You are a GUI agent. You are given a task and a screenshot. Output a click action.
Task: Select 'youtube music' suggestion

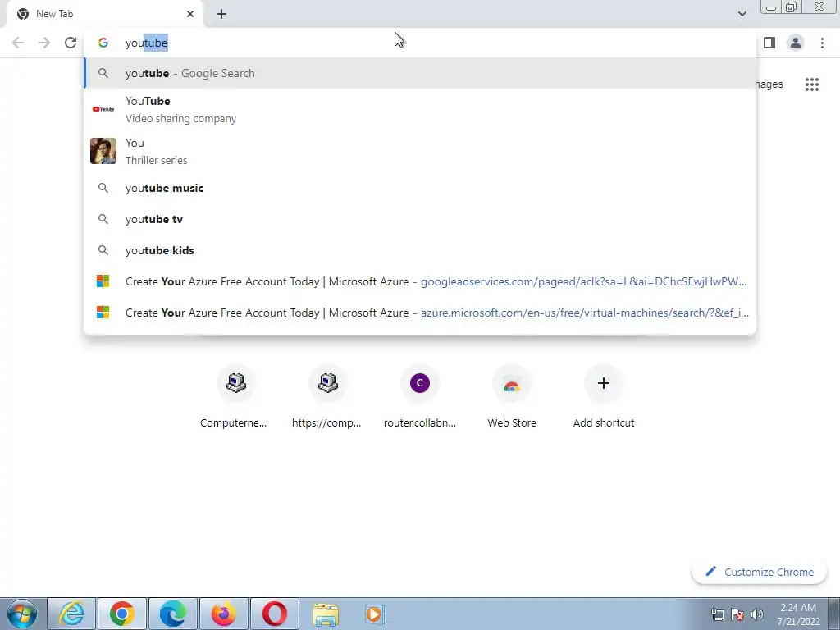point(421,188)
